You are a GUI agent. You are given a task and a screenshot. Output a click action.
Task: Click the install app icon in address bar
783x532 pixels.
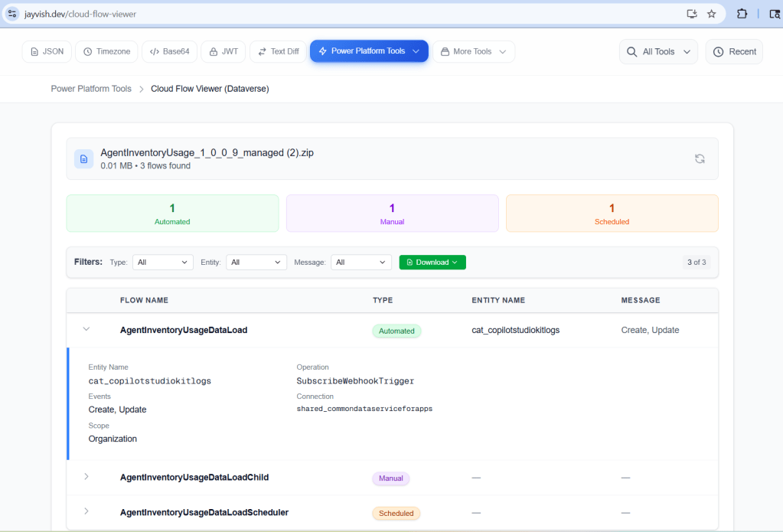click(x=692, y=14)
